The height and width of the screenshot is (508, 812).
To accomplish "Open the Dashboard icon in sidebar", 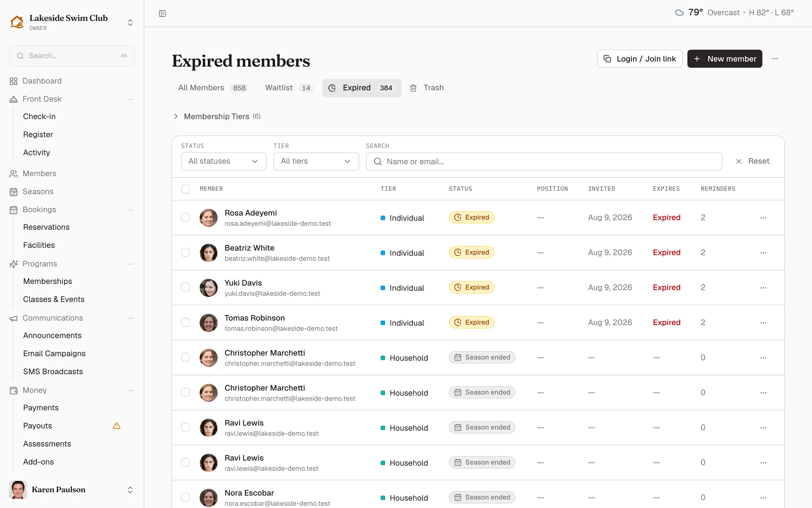I will [x=14, y=81].
